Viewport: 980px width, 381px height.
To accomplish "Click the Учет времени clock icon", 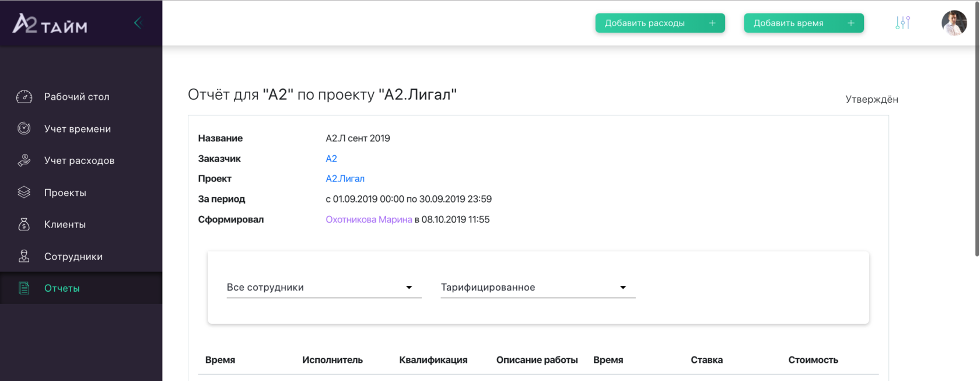I will pyautogui.click(x=24, y=128).
